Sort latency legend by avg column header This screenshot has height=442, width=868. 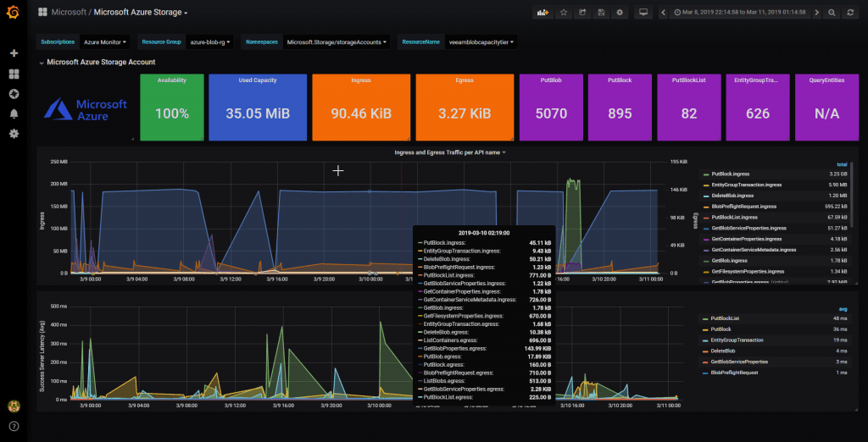(843, 309)
